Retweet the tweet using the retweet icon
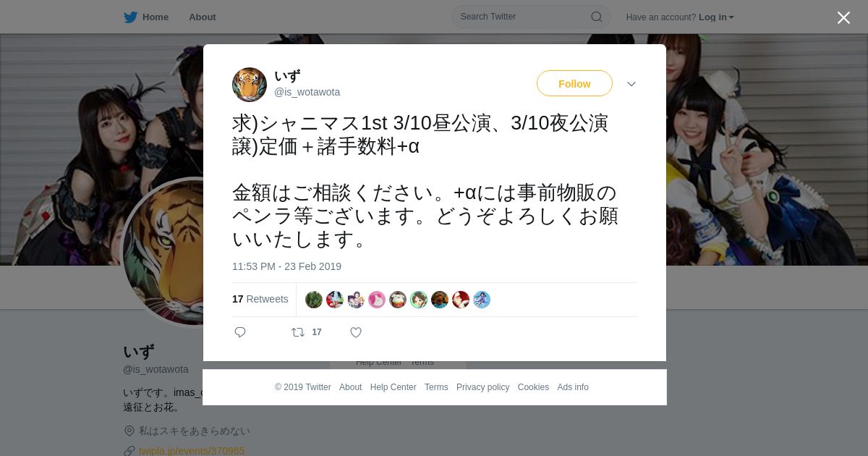 click(298, 332)
